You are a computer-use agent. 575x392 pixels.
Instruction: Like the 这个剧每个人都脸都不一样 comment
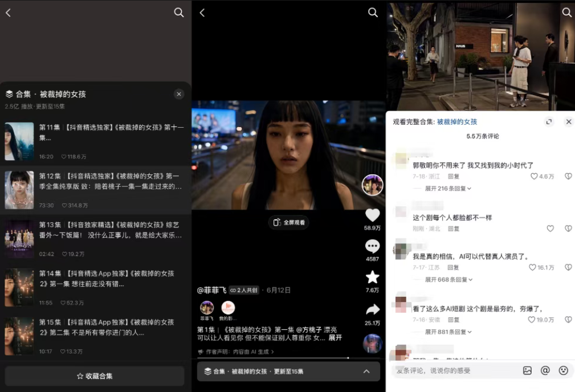click(550, 229)
